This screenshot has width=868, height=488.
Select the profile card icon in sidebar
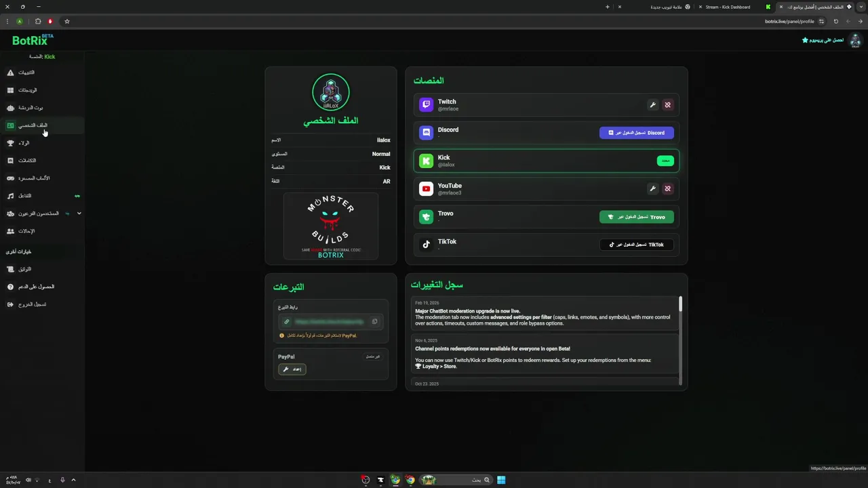[x=10, y=125]
